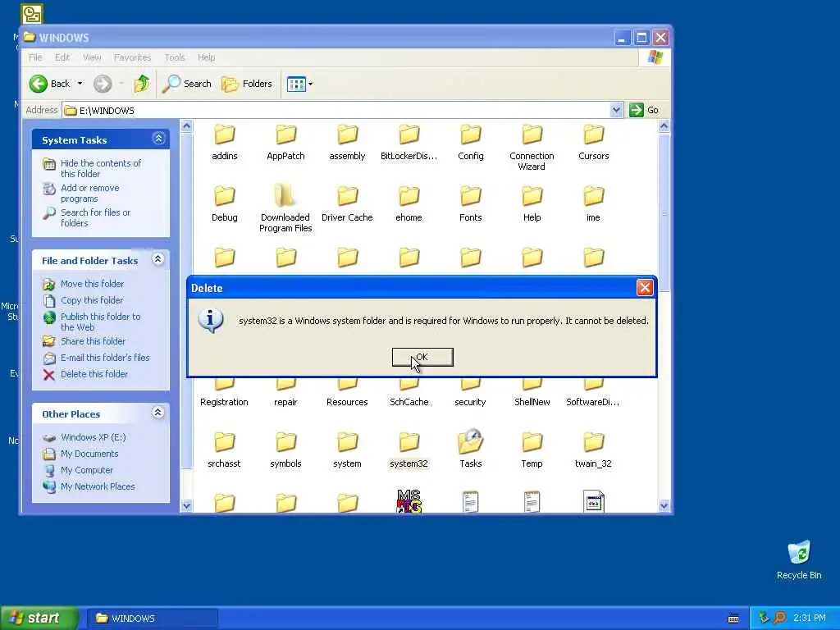
Task: Click E-mail this folder's files
Action: (x=105, y=358)
